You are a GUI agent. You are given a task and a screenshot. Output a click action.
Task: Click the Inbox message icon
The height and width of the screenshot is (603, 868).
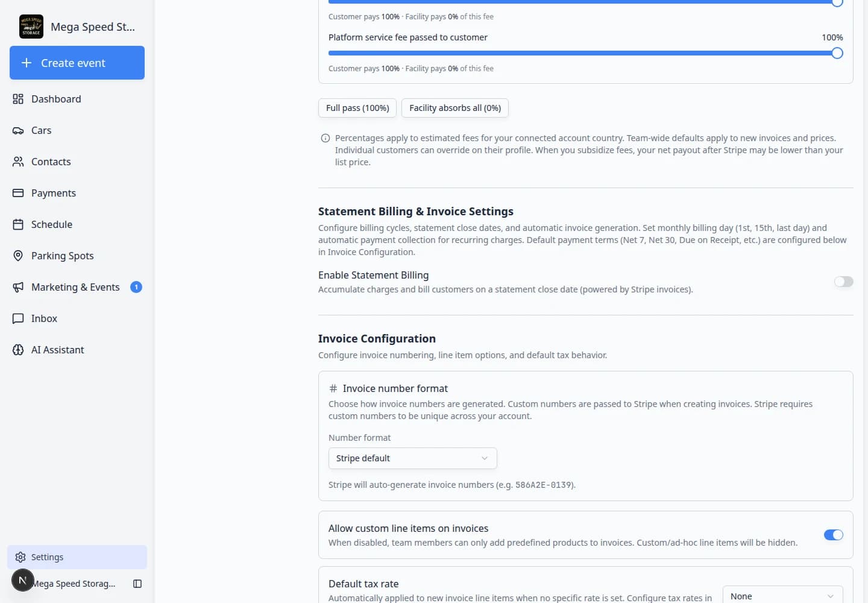18,318
